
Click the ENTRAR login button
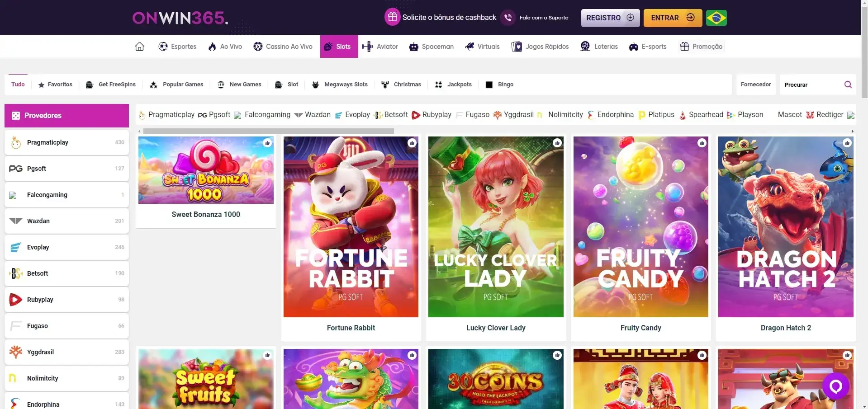(x=672, y=18)
